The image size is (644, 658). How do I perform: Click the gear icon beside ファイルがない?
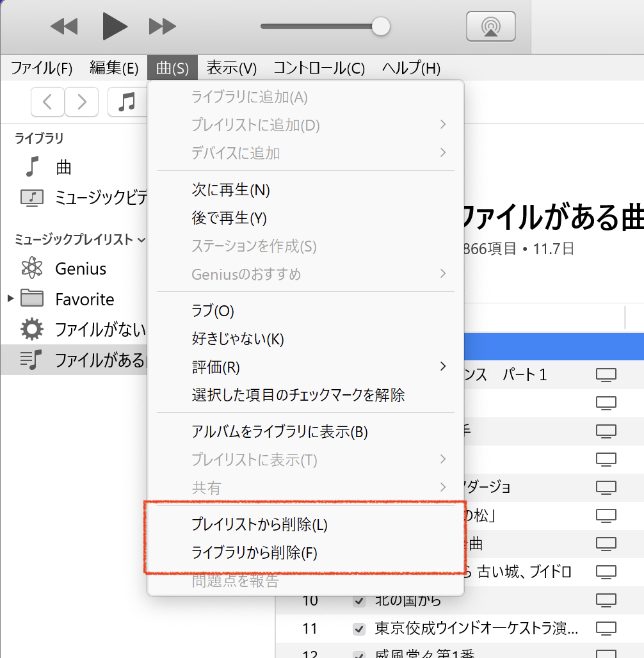point(32,329)
